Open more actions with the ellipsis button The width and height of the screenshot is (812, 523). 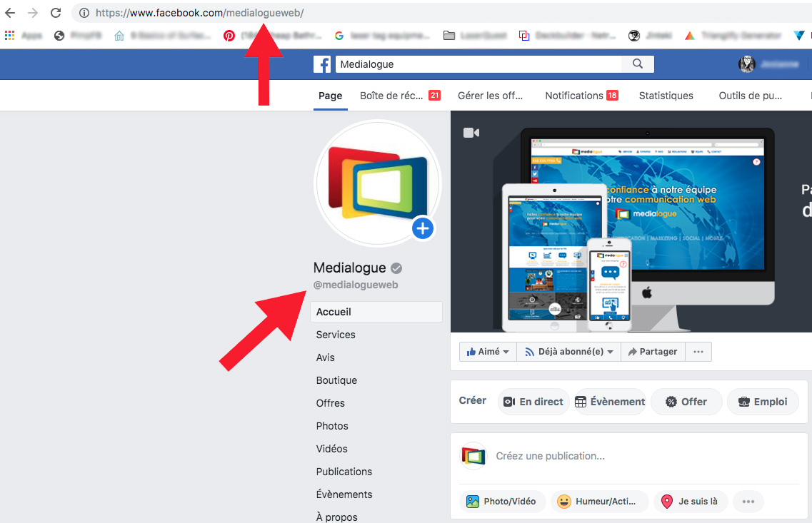(x=698, y=351)
